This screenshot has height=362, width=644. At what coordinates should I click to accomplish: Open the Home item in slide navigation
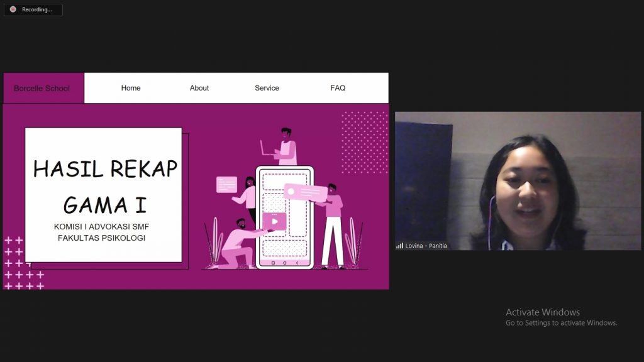(131, 88)
